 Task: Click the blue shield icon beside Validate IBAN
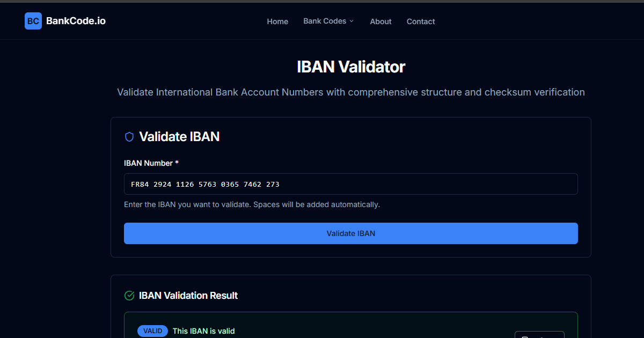pyautogui.click(x=129, y=137)
